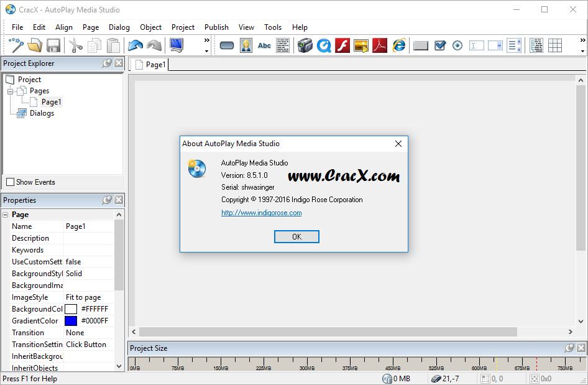This screenshot has height=385, width=588.
Task: Enable the Show Events checkbox
Action: pos(11,182)
